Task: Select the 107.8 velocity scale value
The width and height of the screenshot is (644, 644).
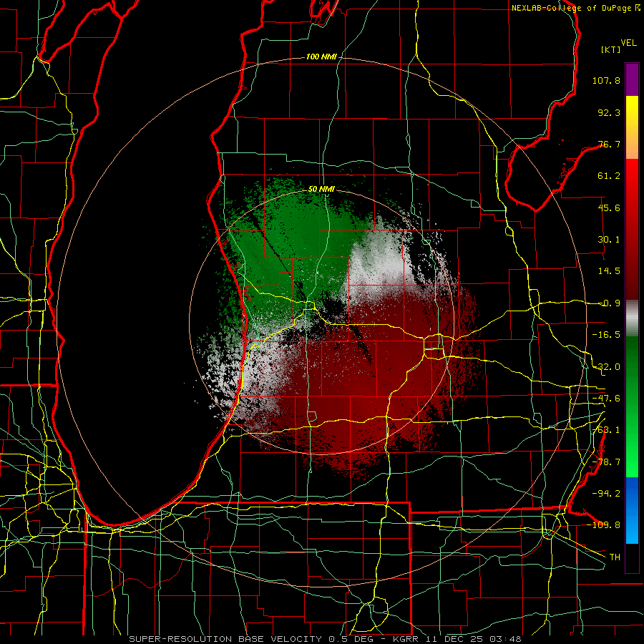Action: (x=606, y=80)
